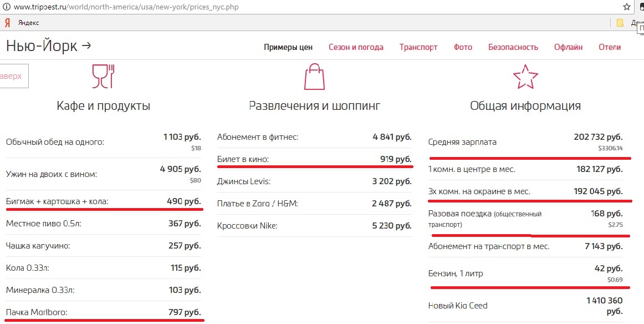Viewport: 644px width, 324px height.
Task: Open the Транспорт section
Action: [418, 47]
